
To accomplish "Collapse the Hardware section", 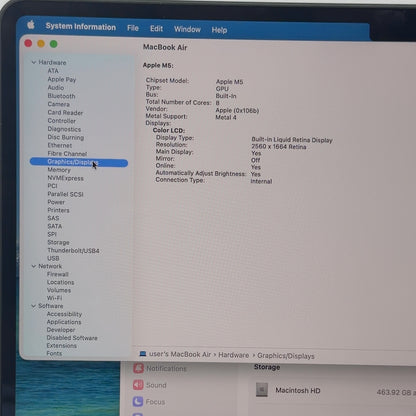I will tap(34, 62).
